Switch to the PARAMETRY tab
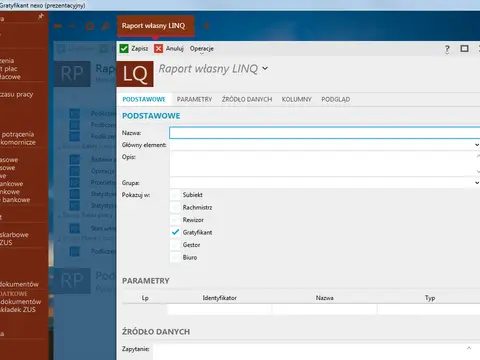This screenshot has width=480, height=360. click(194, 99)
